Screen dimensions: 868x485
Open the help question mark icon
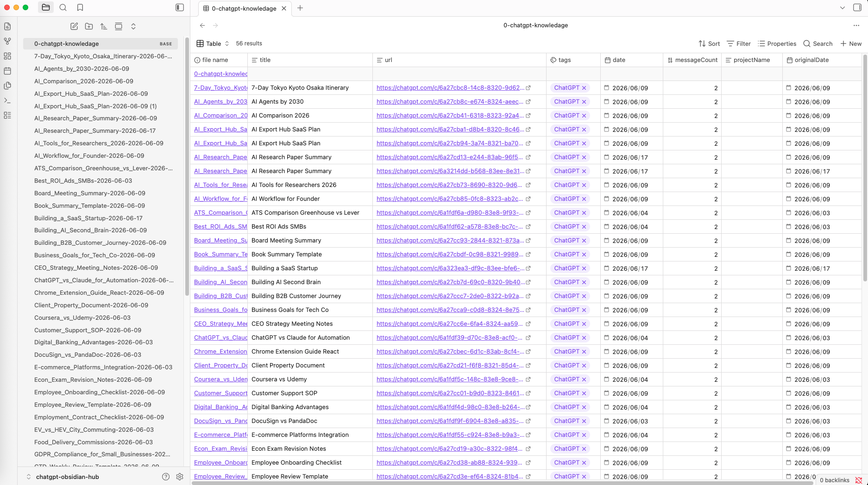[x=166, y=477]
